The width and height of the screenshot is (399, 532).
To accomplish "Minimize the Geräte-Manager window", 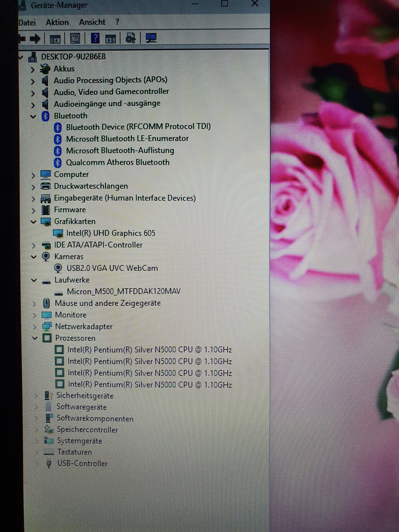I will click(195, 4).
